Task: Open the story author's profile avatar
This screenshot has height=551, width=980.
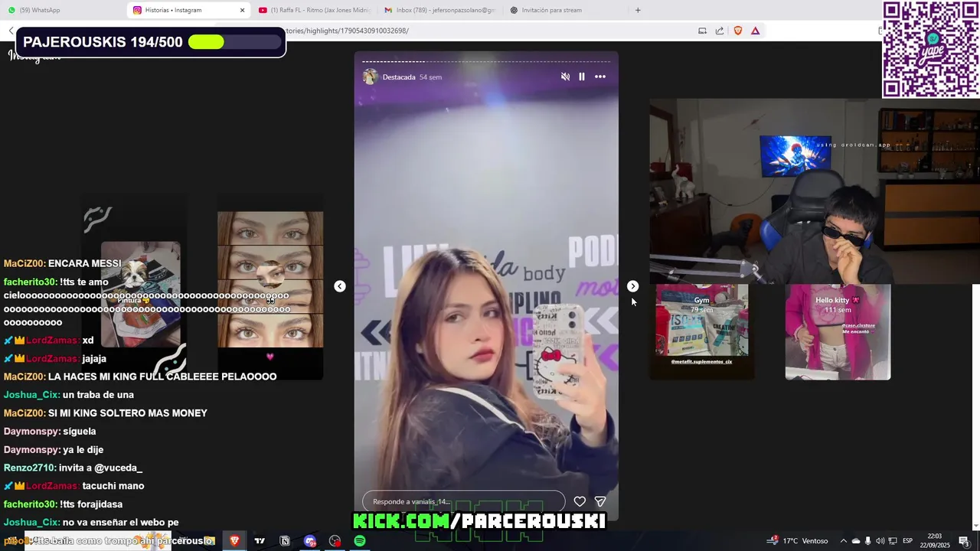Action: click(371, 77)
